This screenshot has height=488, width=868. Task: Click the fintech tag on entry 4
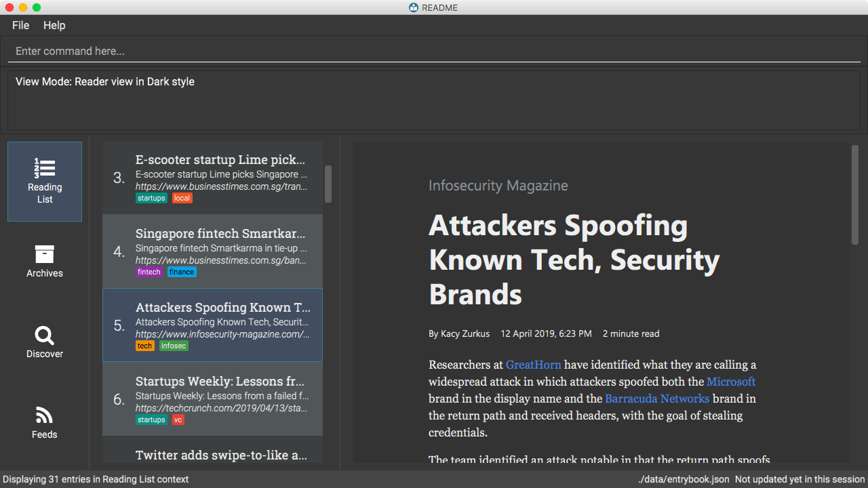tap(149, 272)
